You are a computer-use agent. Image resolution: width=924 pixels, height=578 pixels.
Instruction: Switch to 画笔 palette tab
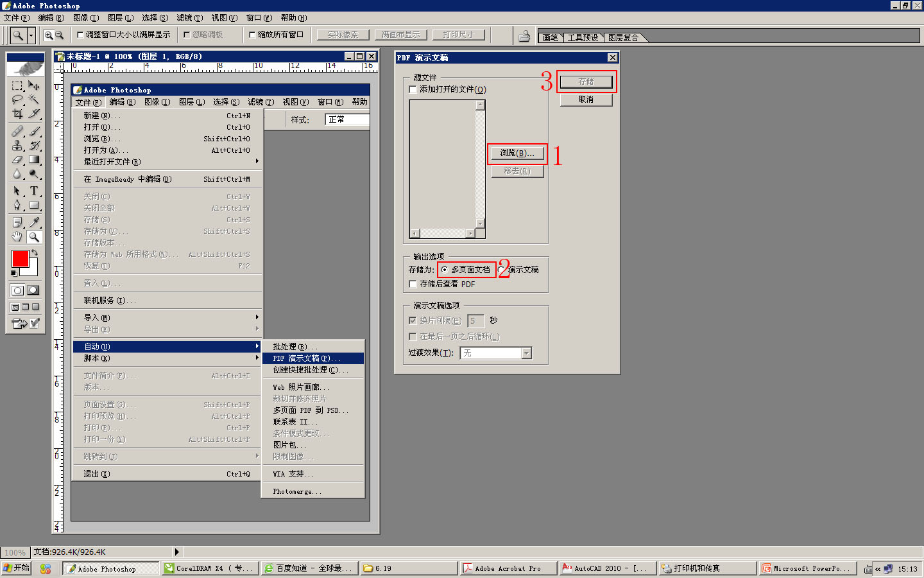551,38
